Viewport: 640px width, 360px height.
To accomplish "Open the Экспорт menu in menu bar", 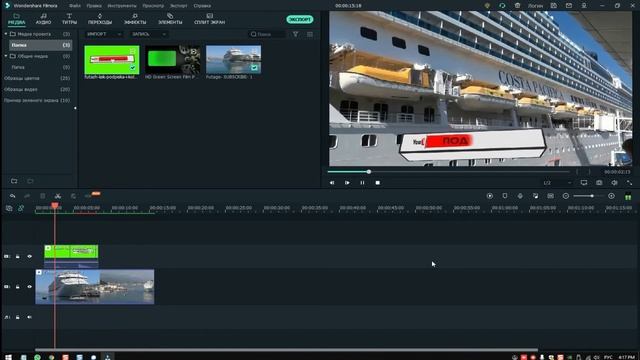I will point(178,6).
